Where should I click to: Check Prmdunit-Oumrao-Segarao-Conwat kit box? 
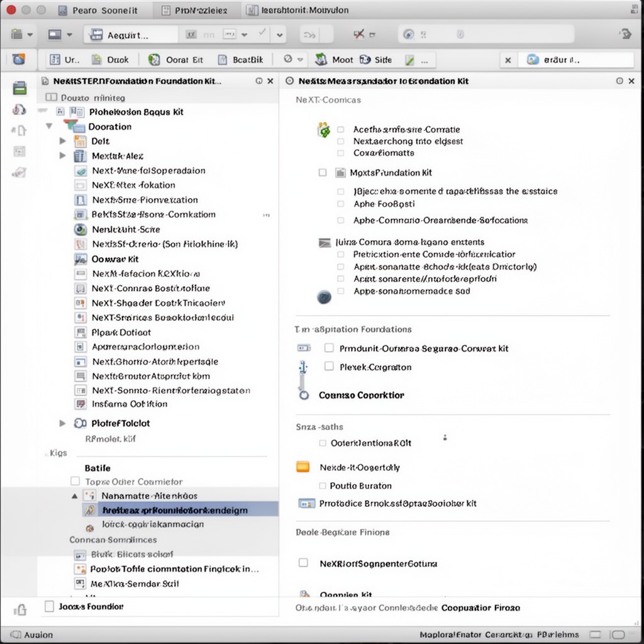329,348
